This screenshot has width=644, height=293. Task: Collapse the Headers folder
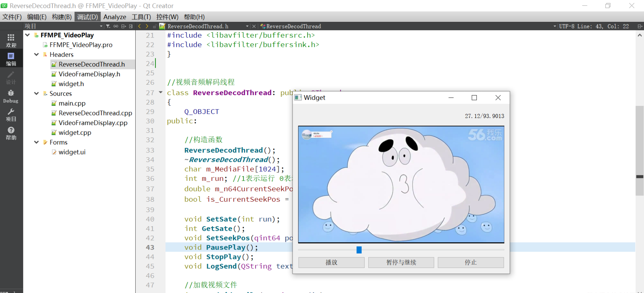[36, 55]
